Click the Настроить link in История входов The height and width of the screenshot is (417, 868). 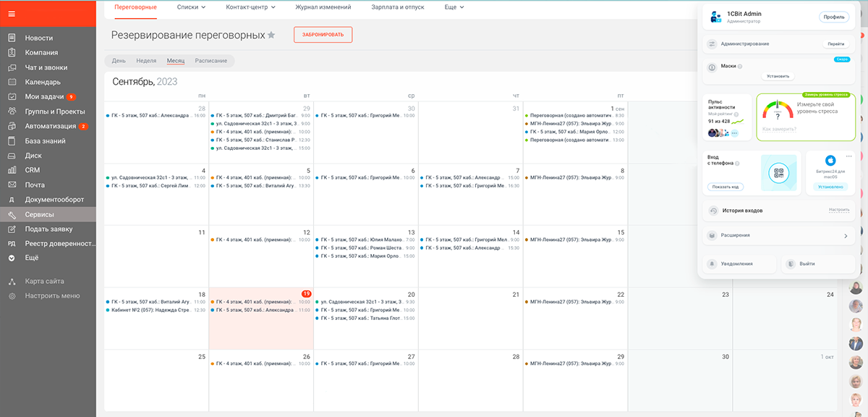coord(839,210)
